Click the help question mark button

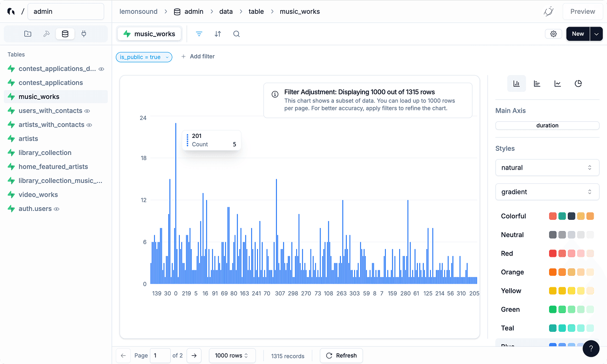point(591,348)
